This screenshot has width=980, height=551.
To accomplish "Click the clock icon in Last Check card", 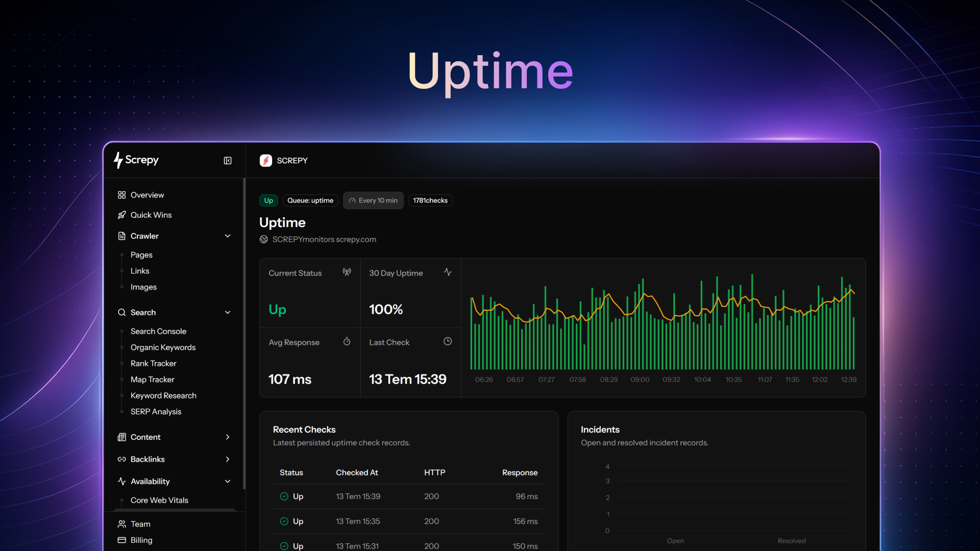I will pyautogui.click(x=448, y=341).
